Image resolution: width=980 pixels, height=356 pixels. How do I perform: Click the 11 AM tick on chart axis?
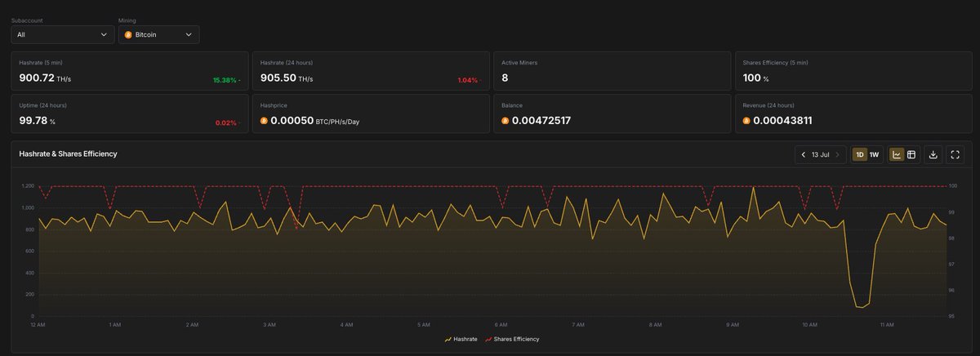887,324
